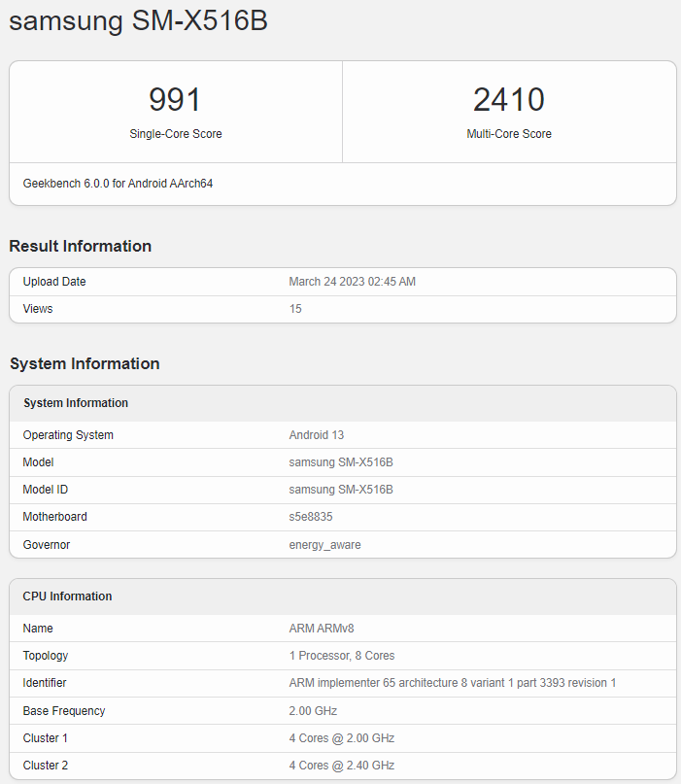Image resolution: width=681 pixels, height=784 pixels.
Task: Click the Multi-Core Score label
Action: point(509,134)
